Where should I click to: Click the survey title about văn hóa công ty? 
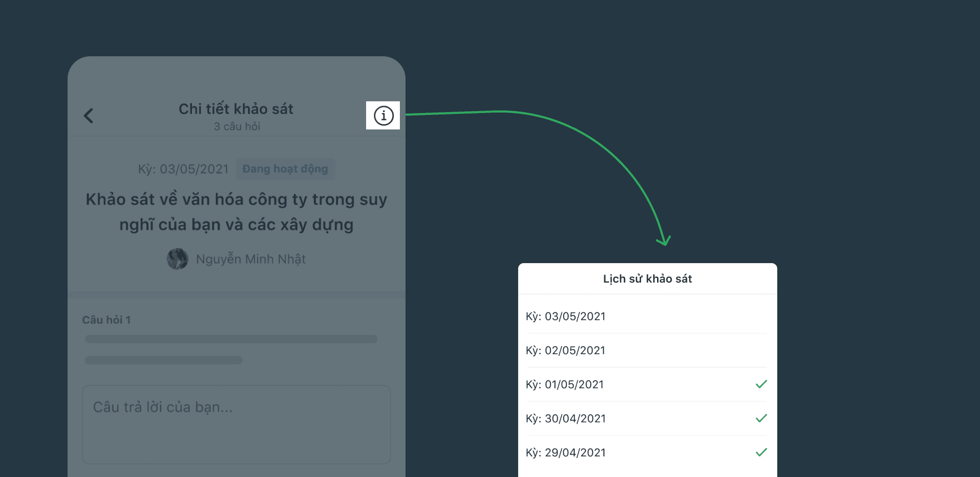pyautogui.click(x=237, y=212)
